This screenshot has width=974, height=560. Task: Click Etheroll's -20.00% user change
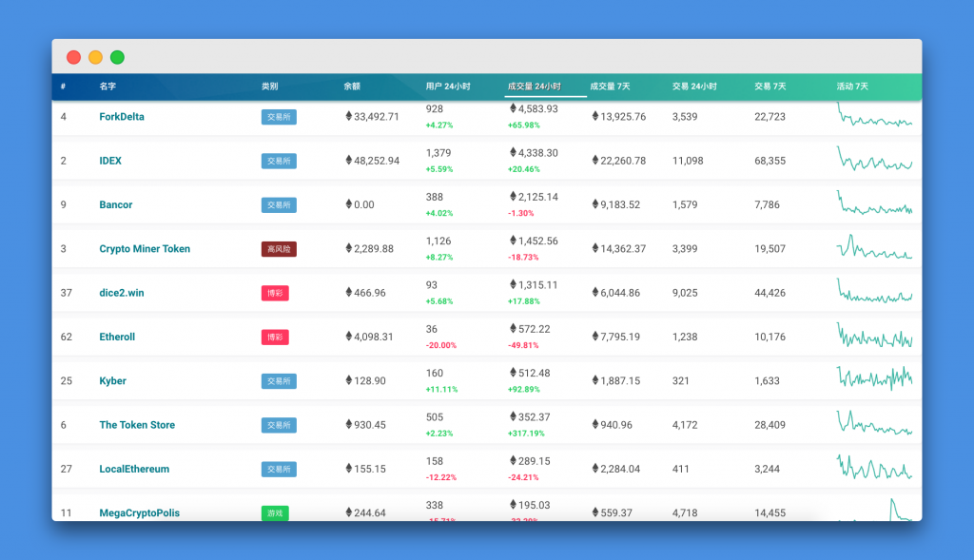(441, 346)
